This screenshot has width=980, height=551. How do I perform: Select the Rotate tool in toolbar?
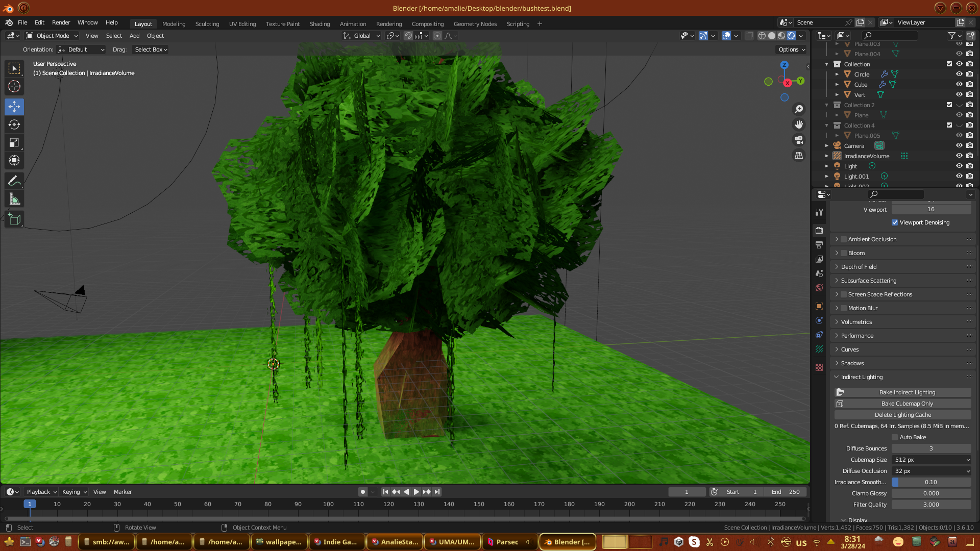[x=14, y=125]
